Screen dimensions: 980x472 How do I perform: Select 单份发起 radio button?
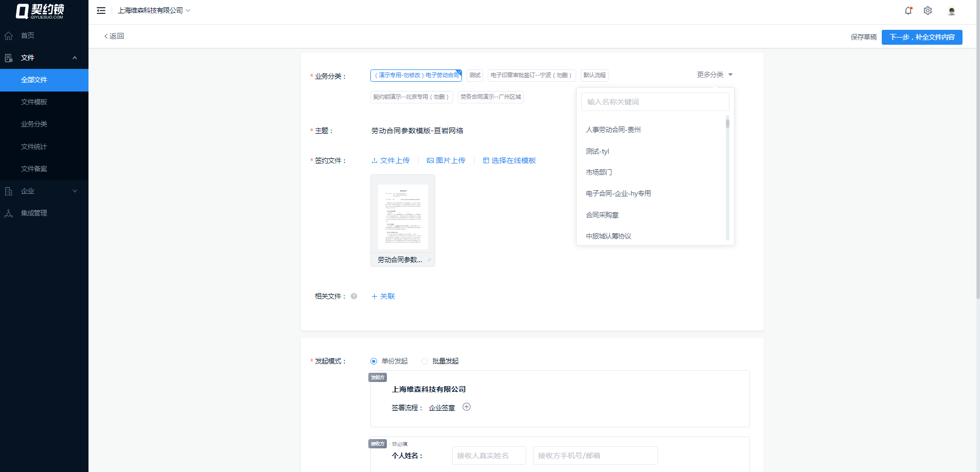[373, 361]
